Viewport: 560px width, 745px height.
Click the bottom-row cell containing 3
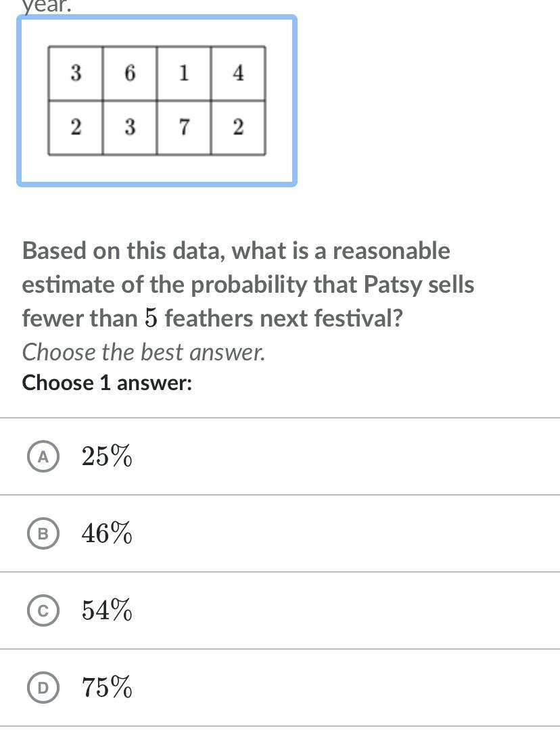tap(130, 128)
